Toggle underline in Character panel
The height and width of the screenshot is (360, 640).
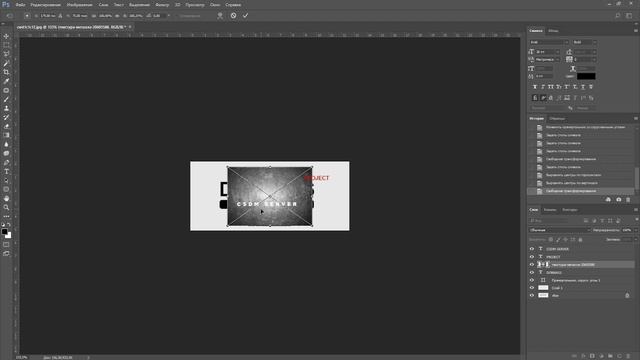(583, 87)
